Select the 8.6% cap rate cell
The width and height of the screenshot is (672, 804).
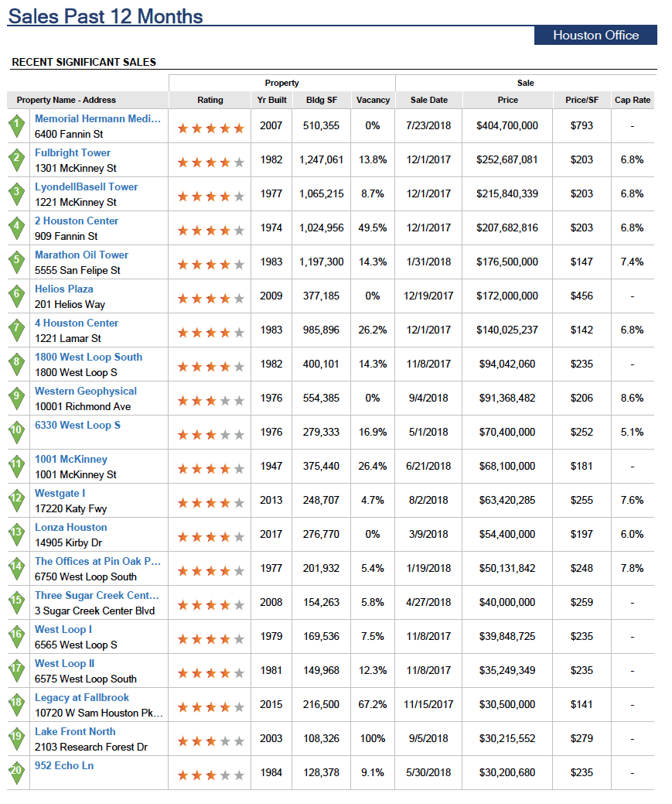coord(632,398)
